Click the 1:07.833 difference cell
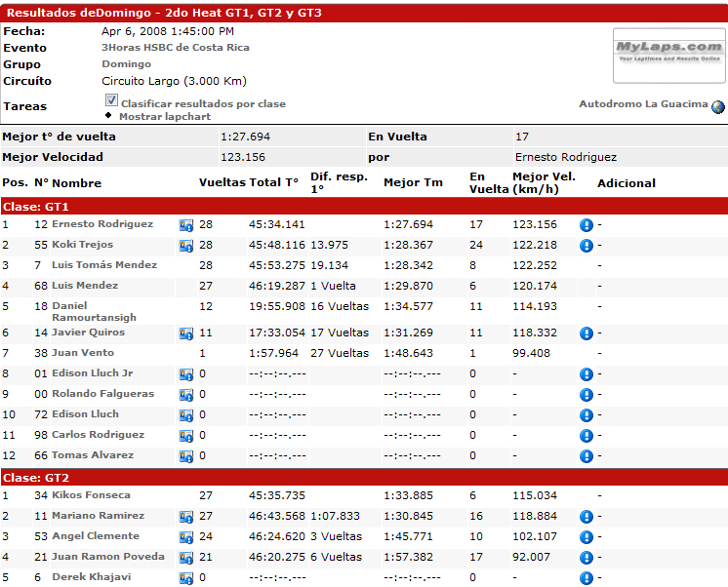The height and width of the screenshot is (587, 728). click(x=336, y=516)
